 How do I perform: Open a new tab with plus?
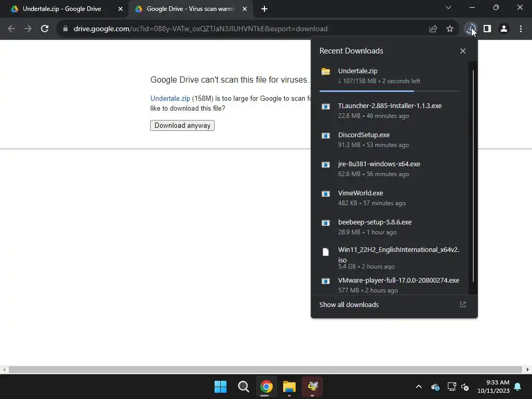(264, 9)
